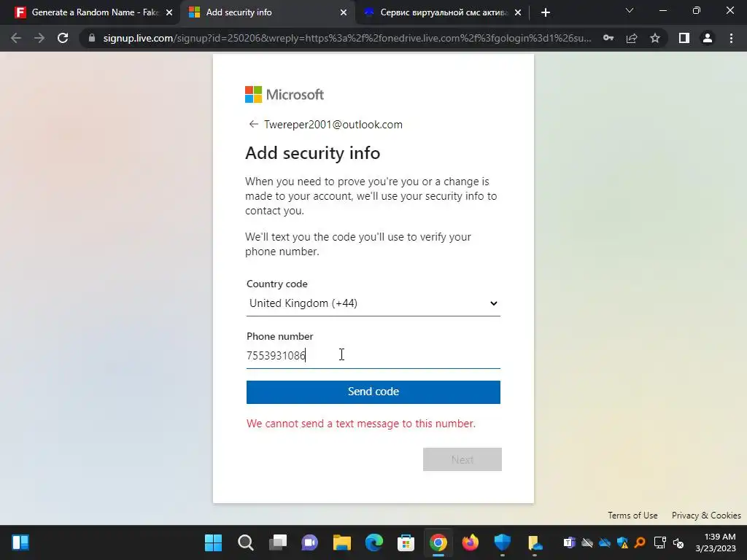The height and width of the screenshot is (560, 747).
Task: Open the clock and date flyout
Action: (715, 542)
